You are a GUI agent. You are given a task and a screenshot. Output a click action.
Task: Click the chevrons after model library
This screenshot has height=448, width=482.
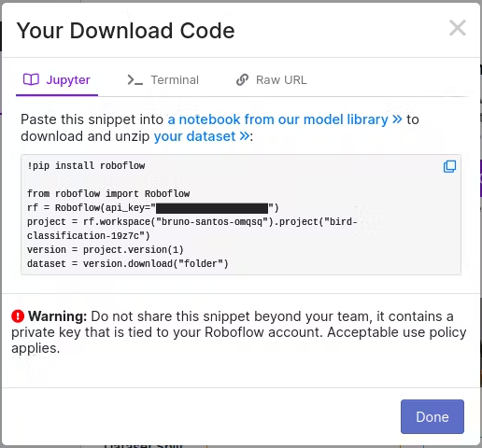397,119
